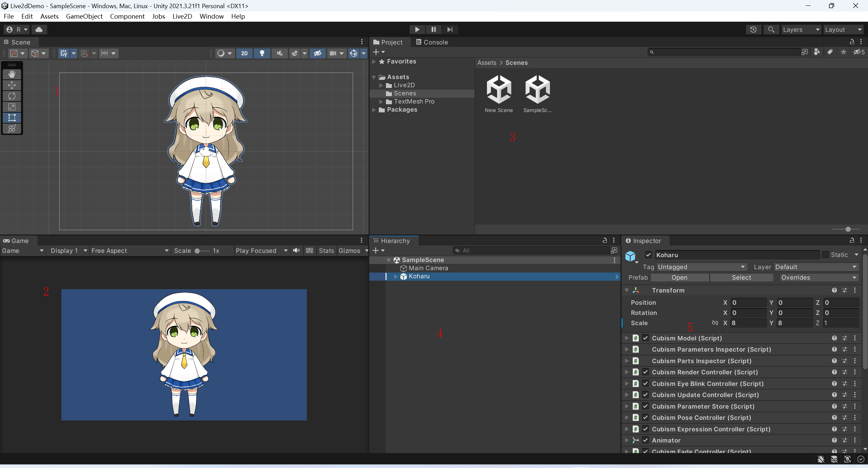Open Display 1 dropdown

click(x=69, y=250)
